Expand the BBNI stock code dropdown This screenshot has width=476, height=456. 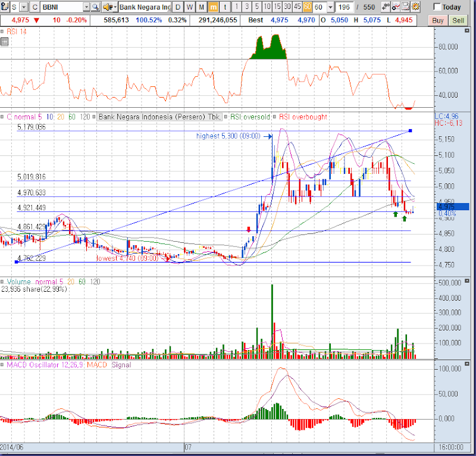coord(86,7)
